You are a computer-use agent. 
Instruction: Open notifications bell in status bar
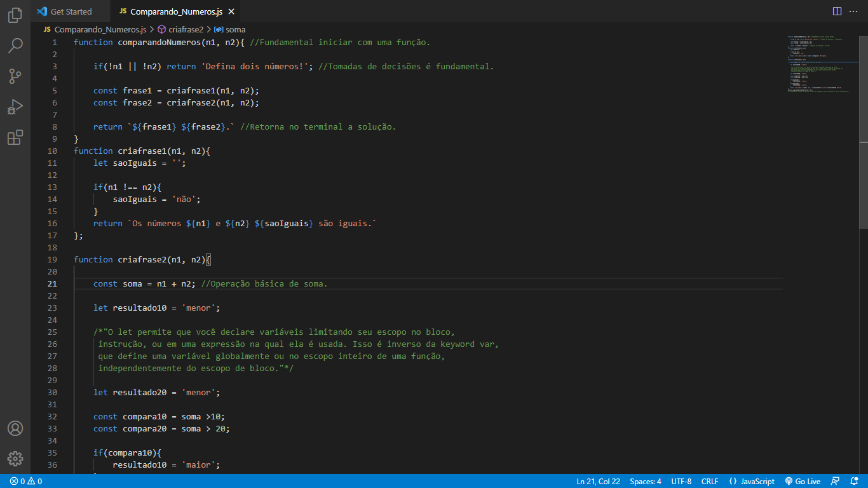click(x=853, y=481)
